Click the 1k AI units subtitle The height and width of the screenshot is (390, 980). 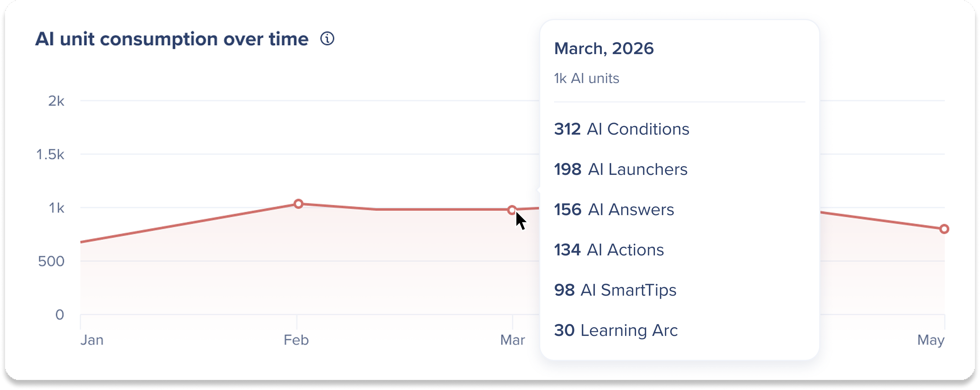tap(587, 78)
